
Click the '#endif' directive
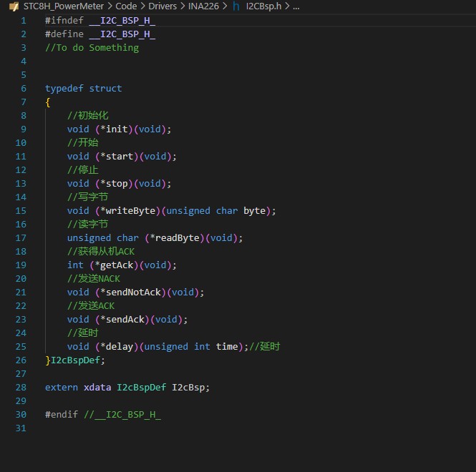click(62, 415)
